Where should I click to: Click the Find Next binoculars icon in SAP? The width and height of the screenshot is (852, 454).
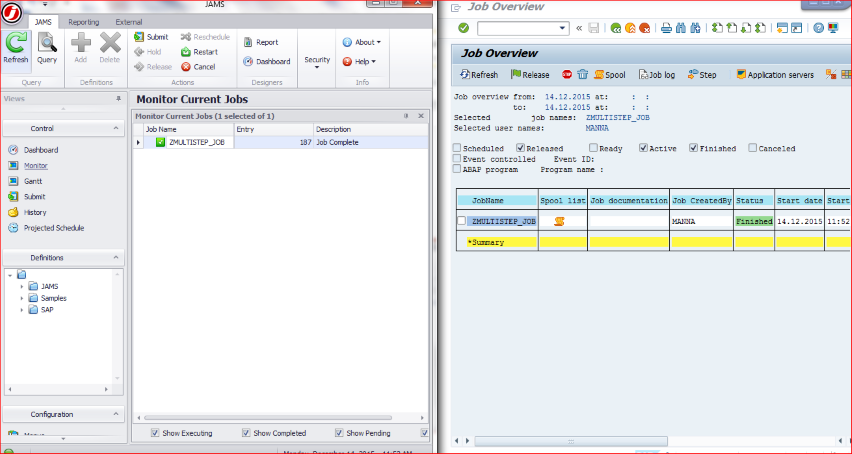(695, 28)
